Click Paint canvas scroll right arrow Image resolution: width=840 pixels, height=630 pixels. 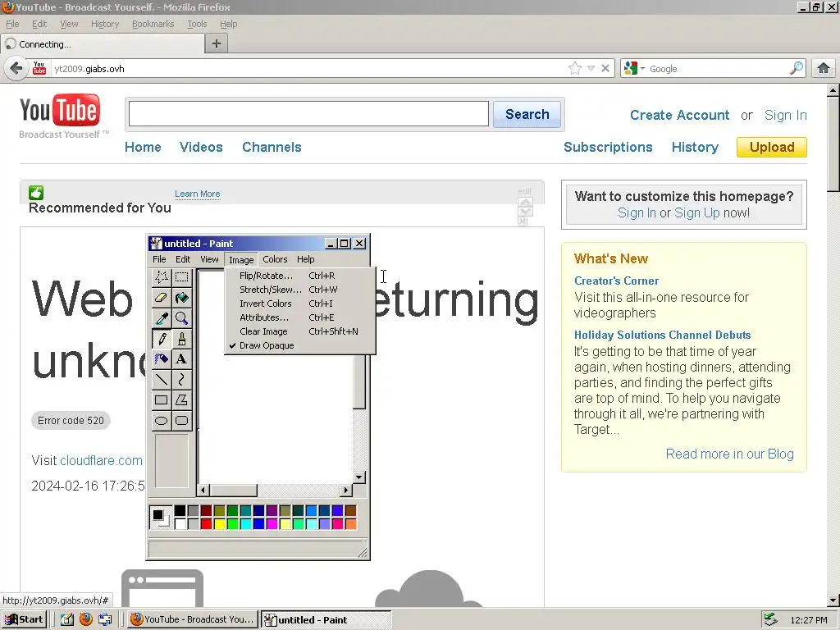pyautogui.click(x=347, y=490)
